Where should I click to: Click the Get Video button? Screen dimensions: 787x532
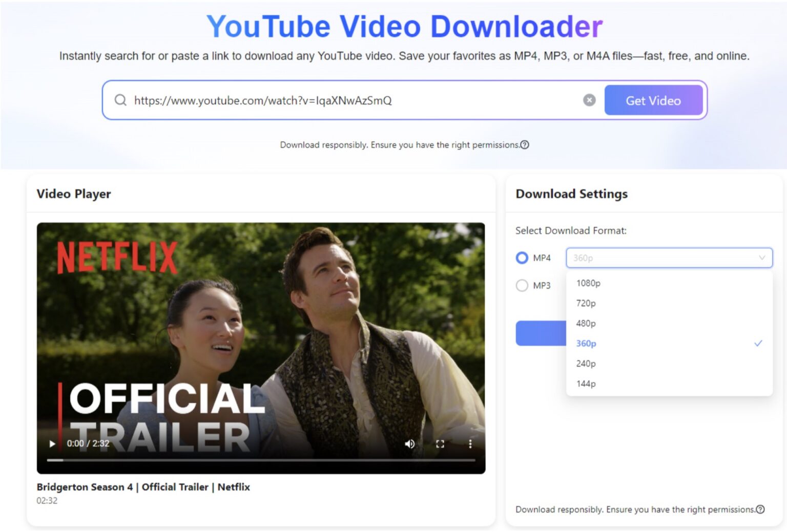tap(653, 100)
